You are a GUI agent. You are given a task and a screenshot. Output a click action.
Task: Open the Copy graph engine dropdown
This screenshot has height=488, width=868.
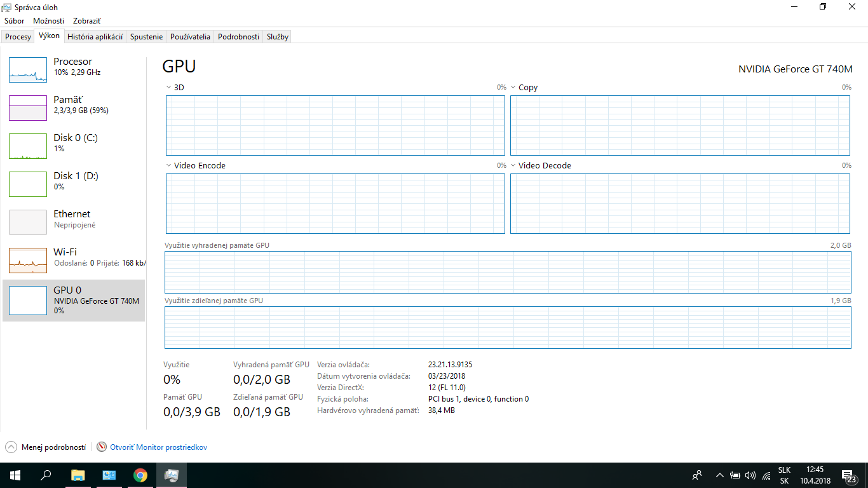(513, 88)
